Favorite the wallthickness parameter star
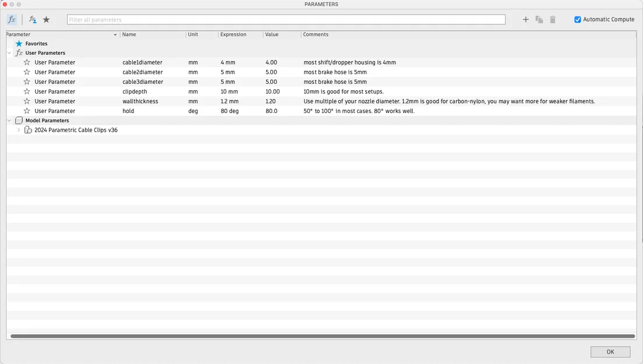This screenshot has width=643, height=364. (x=27, y=101)
